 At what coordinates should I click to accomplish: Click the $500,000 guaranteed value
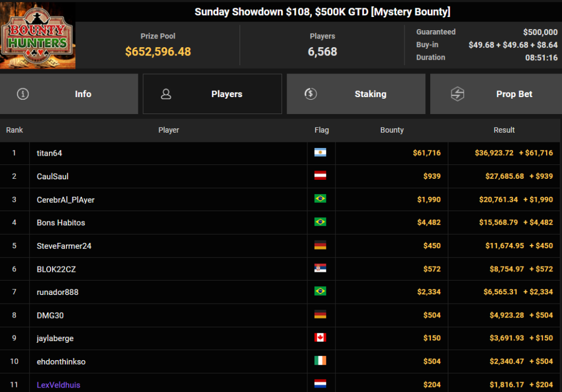540,32
